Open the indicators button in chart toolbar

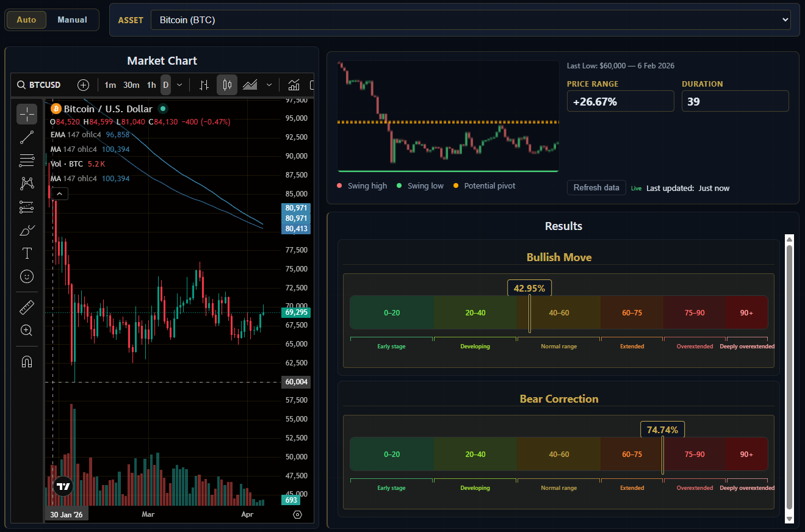[294, 85]
